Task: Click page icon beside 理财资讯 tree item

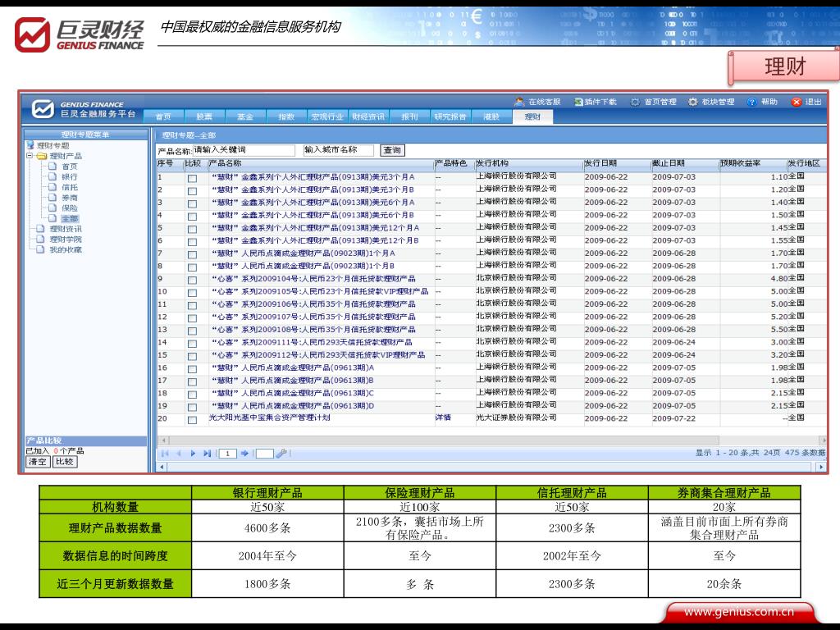Action: pos(40,229)
